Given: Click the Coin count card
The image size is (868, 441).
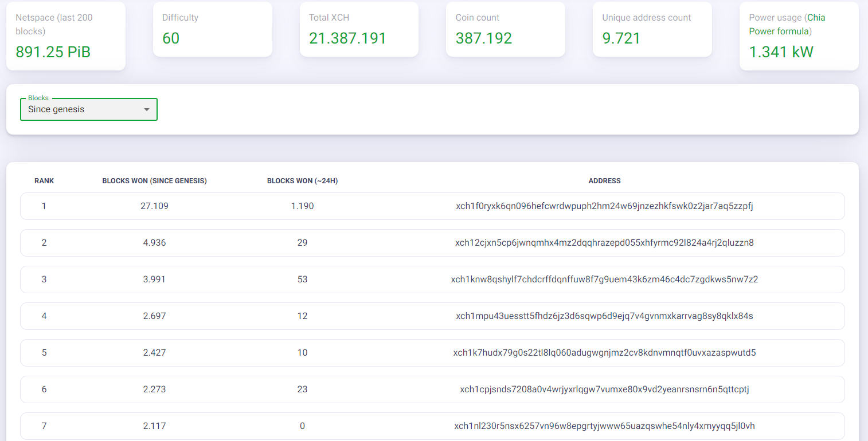Looking at the screenshot, I should click(506, 29).
